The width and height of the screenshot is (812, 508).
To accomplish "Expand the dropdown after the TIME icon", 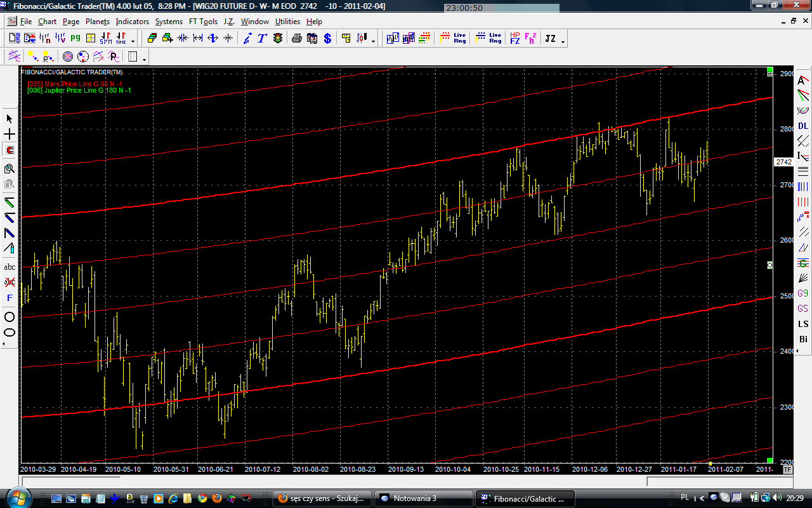I will tap(133, 41).
